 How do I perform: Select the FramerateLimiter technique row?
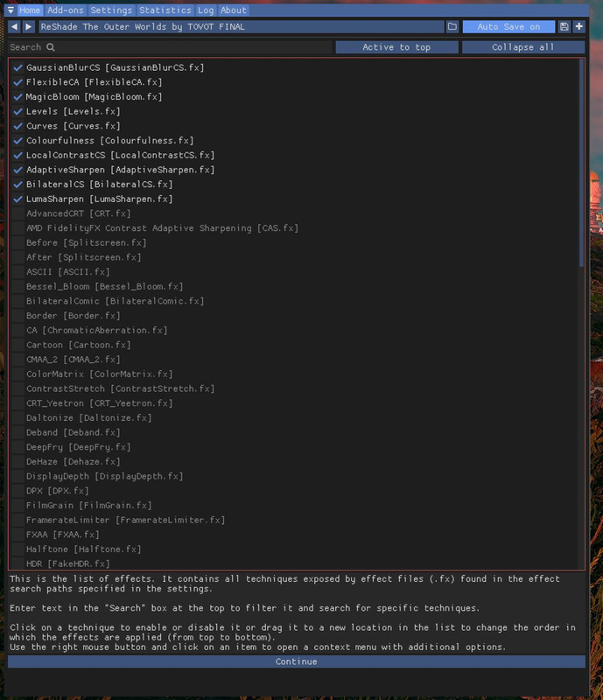125,520
